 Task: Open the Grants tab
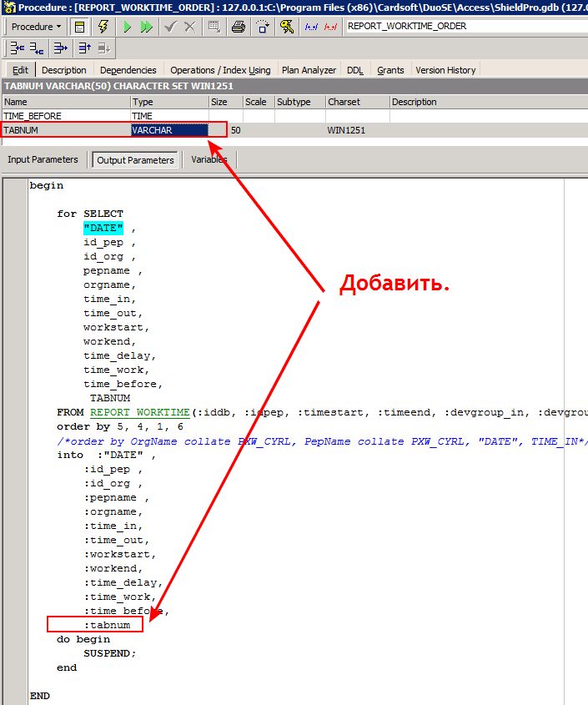click(390, 70)
